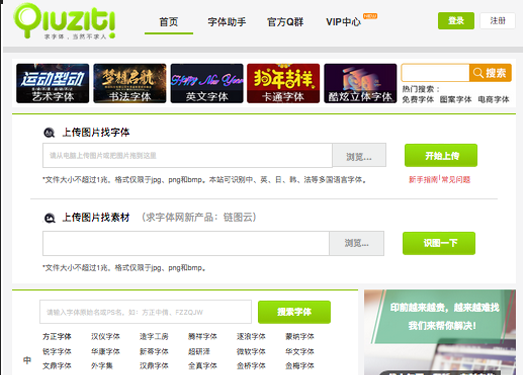Open the 酷炫立体字体 banner thumbnail
Screen dimensions: 523x375
pos(361,83)
